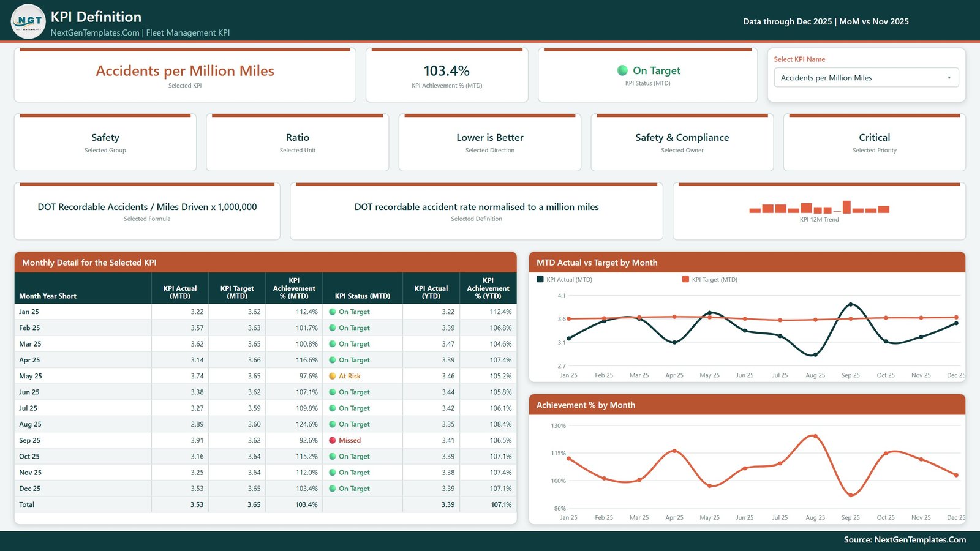Click the May 25 orange At Risk dot

tap(333, 376)
